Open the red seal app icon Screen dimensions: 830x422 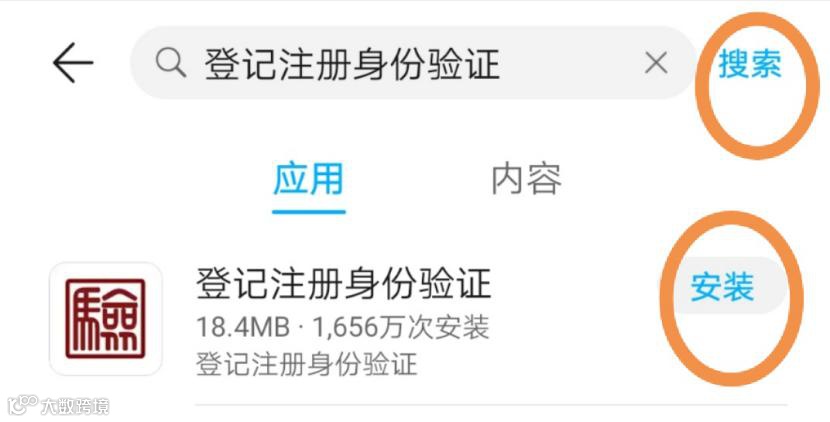[x=105, y=319]
